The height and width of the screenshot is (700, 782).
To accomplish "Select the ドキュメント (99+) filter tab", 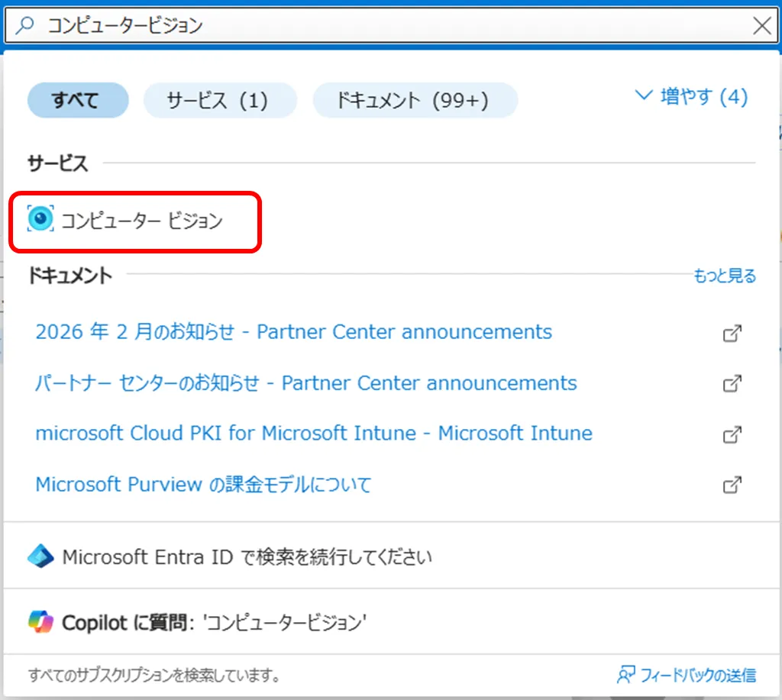I will pyautogui.click(x=415, y=100).
